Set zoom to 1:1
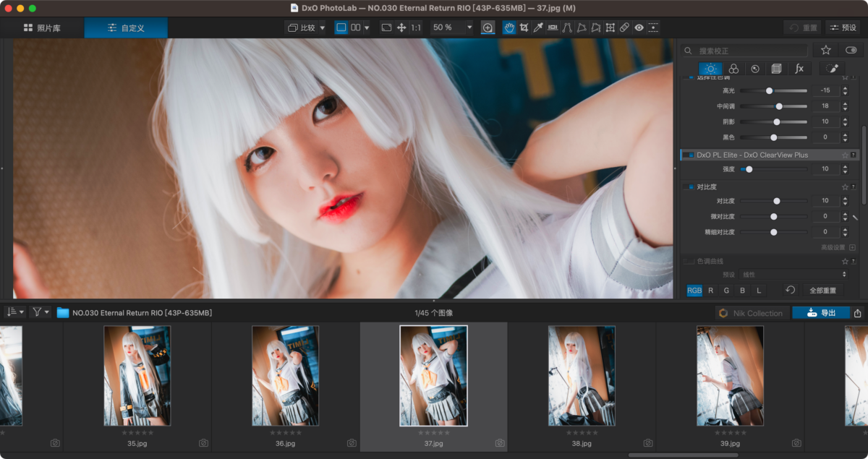Viewport: 868px width, 459px height. (416, 27)
